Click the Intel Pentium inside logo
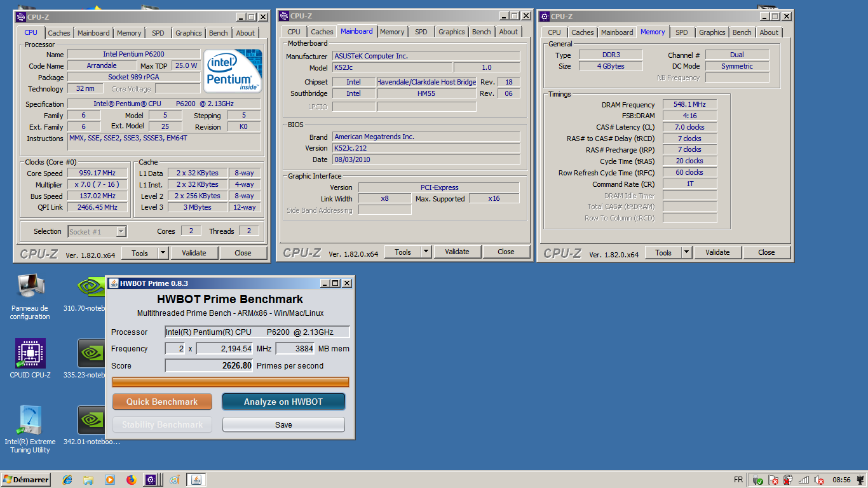Screen dimensions: 868x488 233,71
